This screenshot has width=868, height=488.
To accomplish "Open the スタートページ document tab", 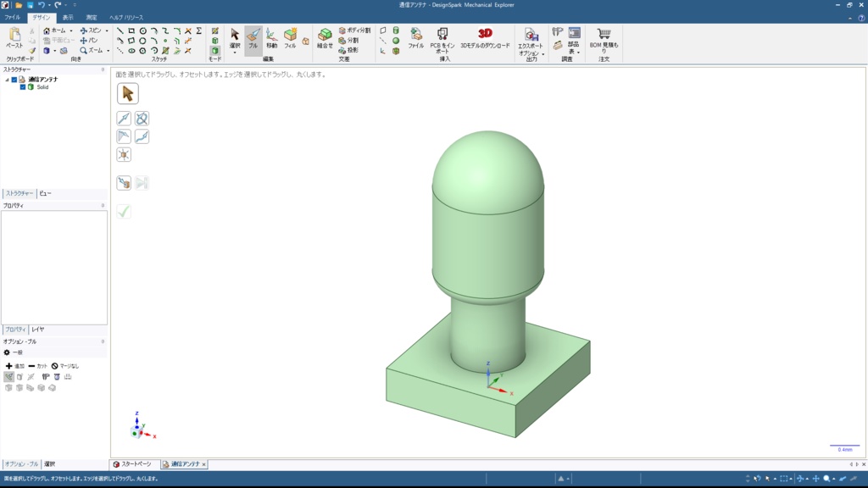I will click(x=132, y=464).
